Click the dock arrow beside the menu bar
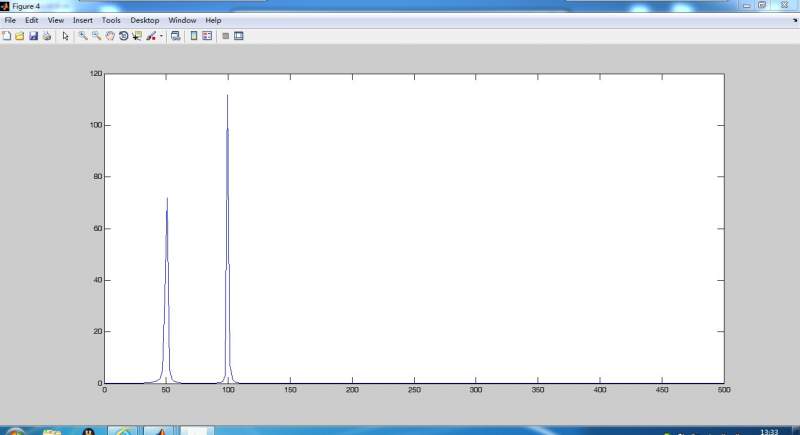 [795, 20]
